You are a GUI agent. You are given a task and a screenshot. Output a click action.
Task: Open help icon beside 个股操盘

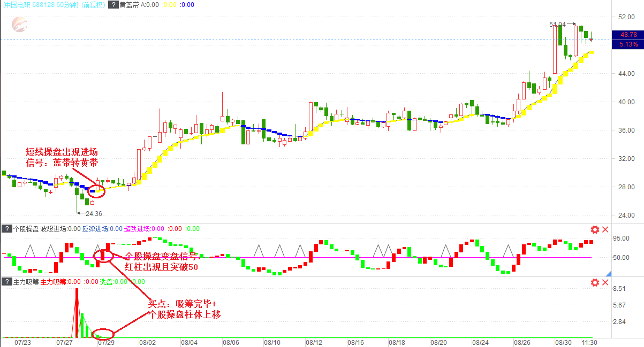tap(6, 229)
